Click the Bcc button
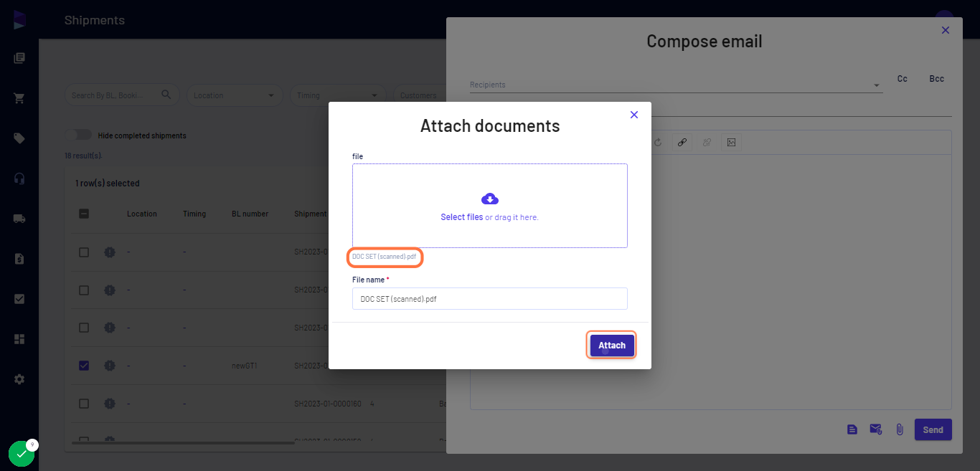 coord(937,79)
